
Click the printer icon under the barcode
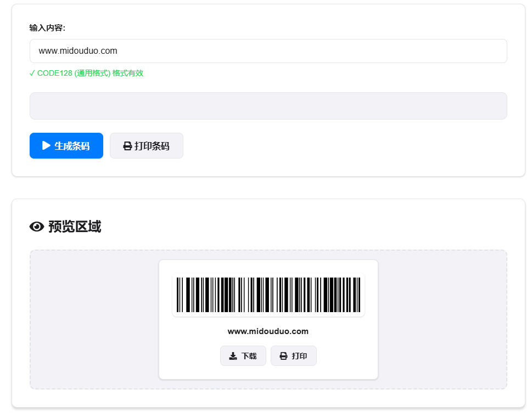point(283,356)
